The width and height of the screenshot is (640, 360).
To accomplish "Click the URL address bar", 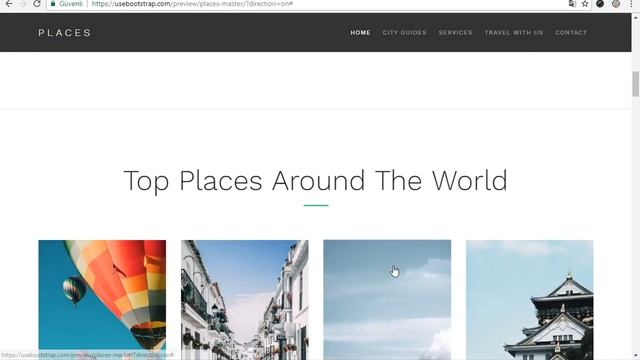I will pyautogui.click(x=318, y=4).
